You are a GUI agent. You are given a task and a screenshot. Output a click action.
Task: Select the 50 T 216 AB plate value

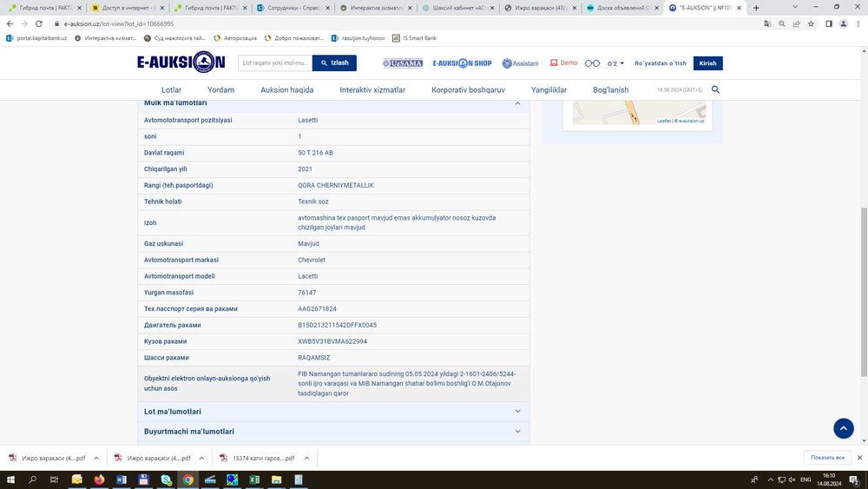(315, 153)
